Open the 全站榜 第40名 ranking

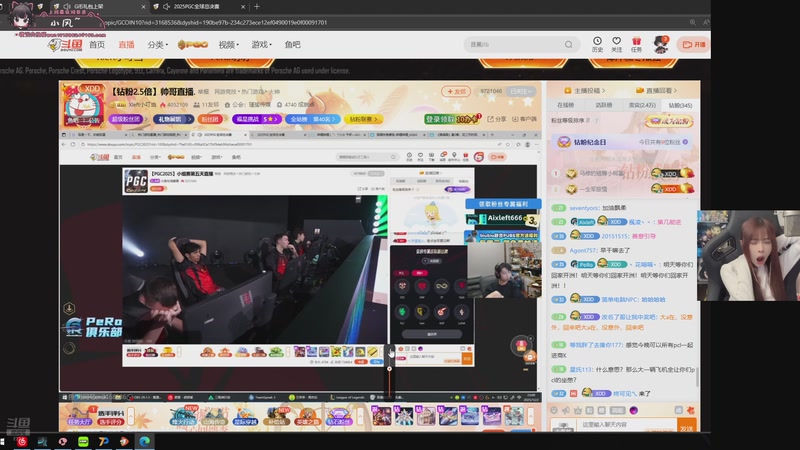(313, 119)
